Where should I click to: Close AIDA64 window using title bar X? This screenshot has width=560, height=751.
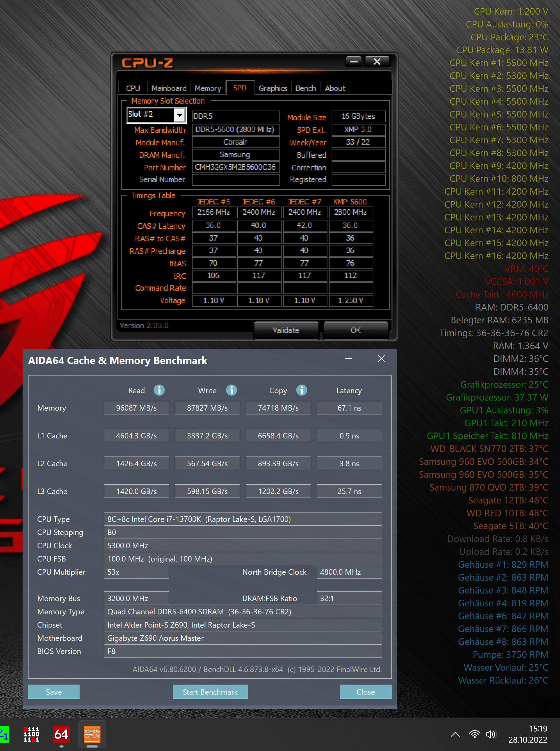(x=381, y=358)
